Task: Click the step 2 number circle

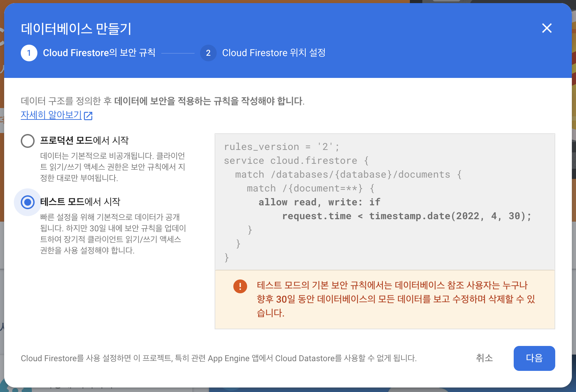Action: [x=208, y=53]
